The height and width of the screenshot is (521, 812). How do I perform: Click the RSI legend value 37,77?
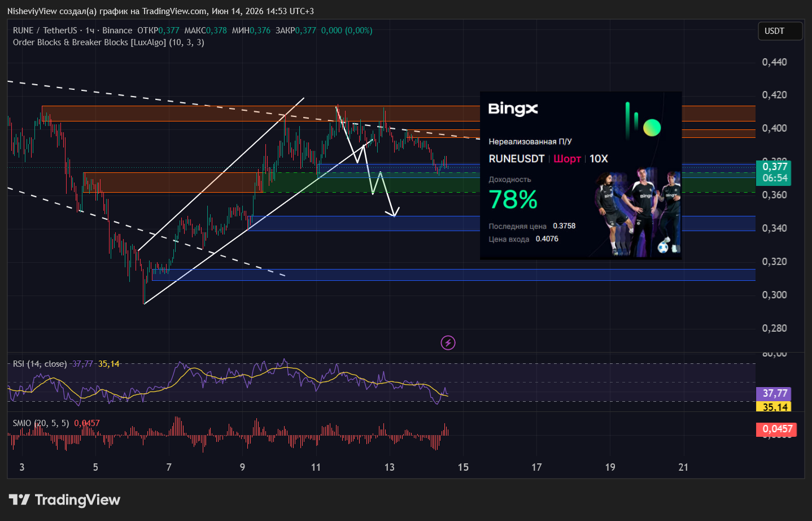82,364
